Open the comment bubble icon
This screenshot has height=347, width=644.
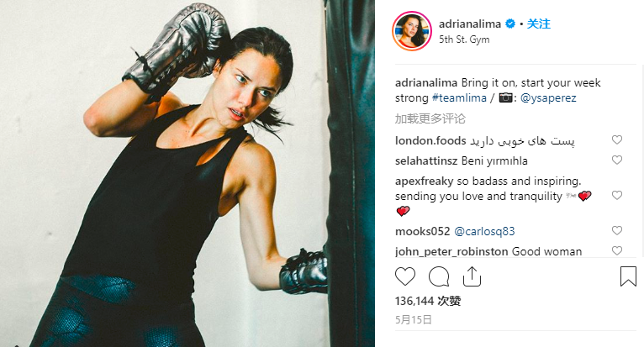tap(439, 276)
